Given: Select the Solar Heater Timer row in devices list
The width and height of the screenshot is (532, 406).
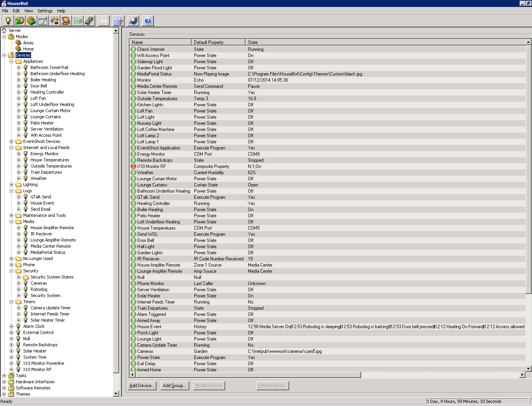Looking at the screenshot, I should [x=328, y=92].
